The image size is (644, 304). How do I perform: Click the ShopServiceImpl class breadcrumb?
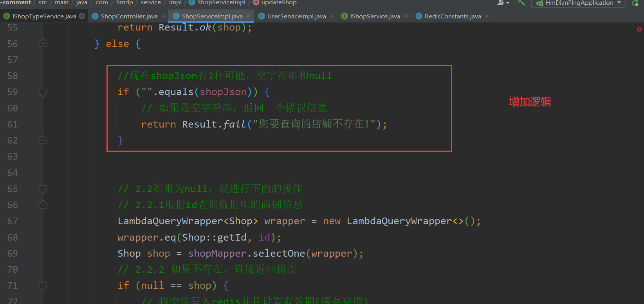point(217,2)
